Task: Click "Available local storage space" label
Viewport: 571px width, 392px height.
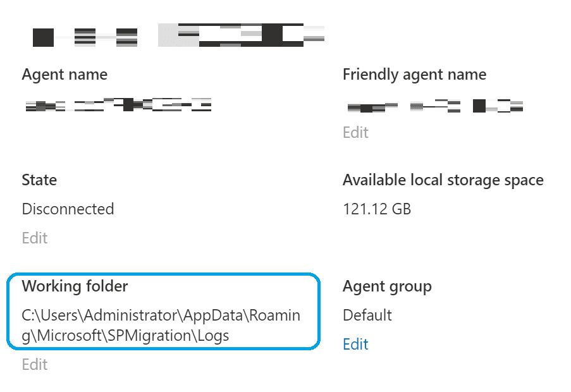Action: tap(443, 180)
